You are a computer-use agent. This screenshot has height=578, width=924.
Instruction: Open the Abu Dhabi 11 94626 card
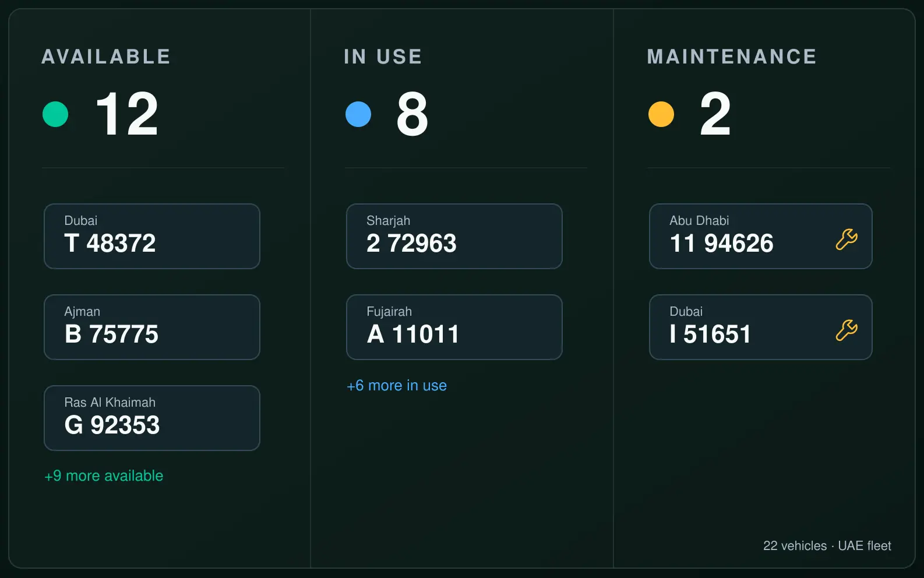pyautogui.click(x=761, y=236)
